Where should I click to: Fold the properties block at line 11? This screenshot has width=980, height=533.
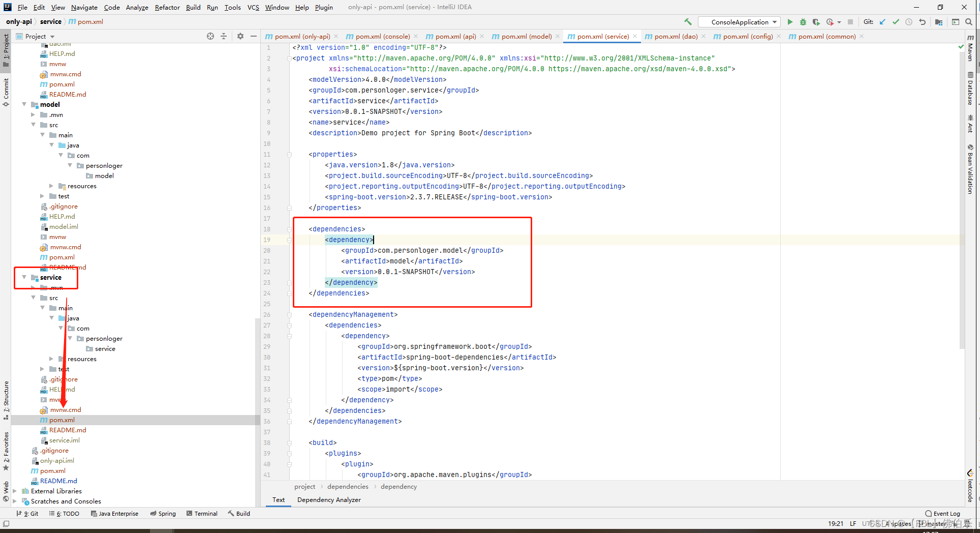click(x=289, y=154)
